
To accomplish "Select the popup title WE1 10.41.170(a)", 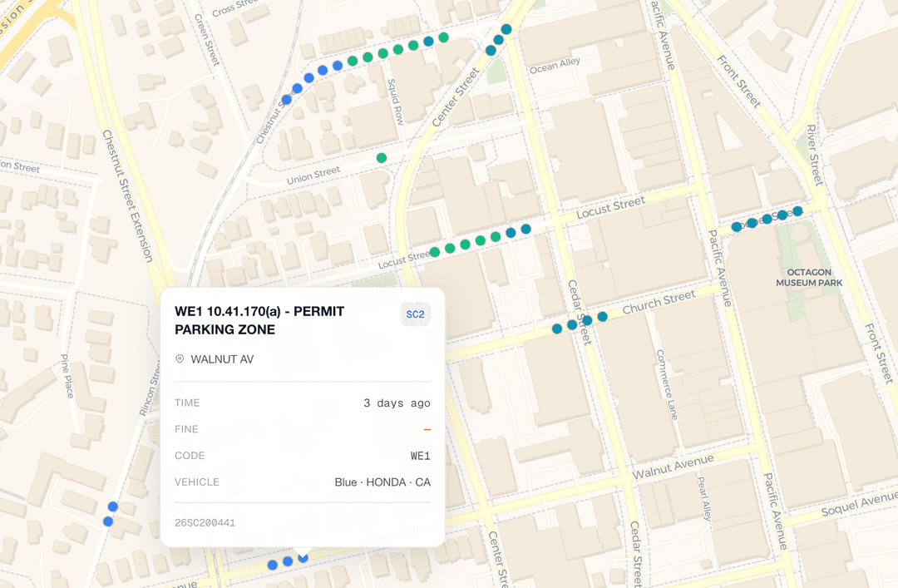I will (x=259, y=320).
